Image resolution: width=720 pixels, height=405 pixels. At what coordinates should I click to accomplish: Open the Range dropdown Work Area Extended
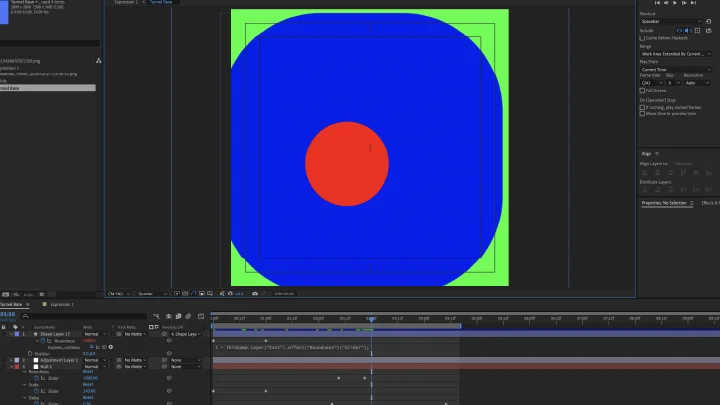point(675,54)
